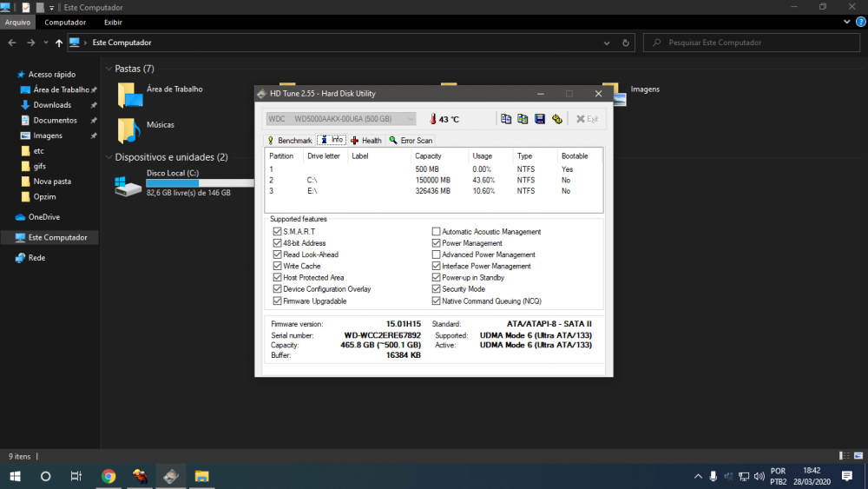This screenshot has width=868, height=489.
Task: Toggle Automatic Acoustic Management checkbox
Action: pos(436,232)
